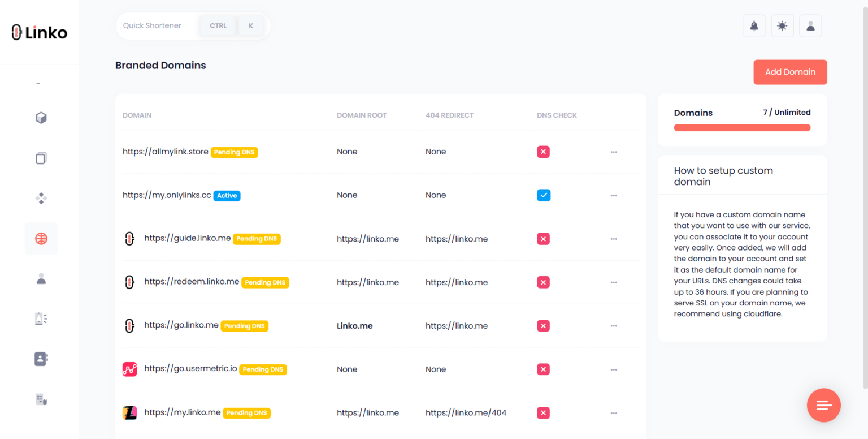868x439 pixels.
Task: Click the Pending DNS badge for go.linko.me
Action: [245, 326]
